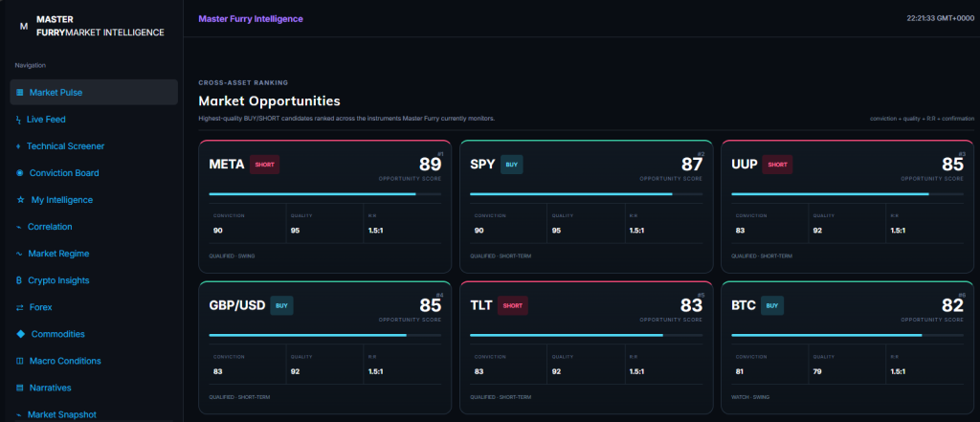Viewport: 980px width, 422px height.
Task: Navigate to Crypto Insights
Action: point(94,280)
